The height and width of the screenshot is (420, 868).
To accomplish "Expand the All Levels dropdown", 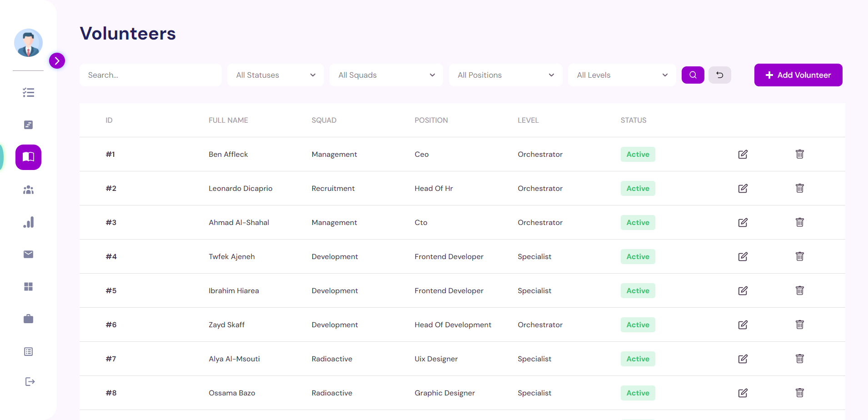I will (x=622, y=75).
